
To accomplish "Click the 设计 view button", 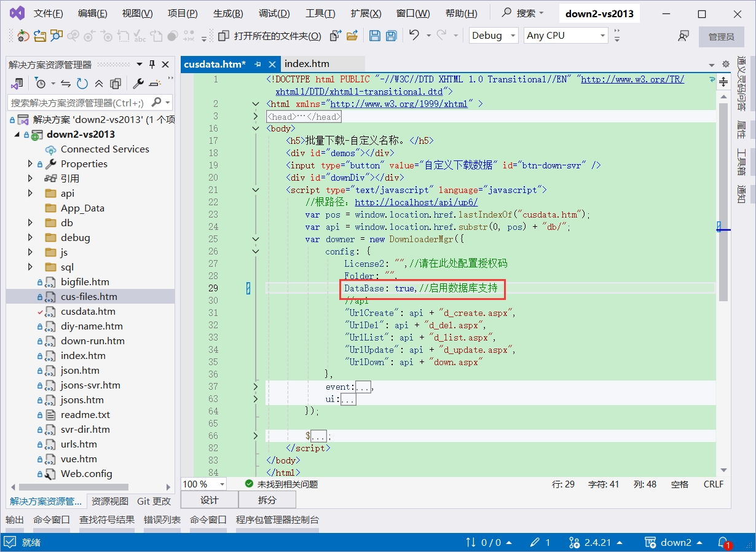I will (x=210, y=500).
